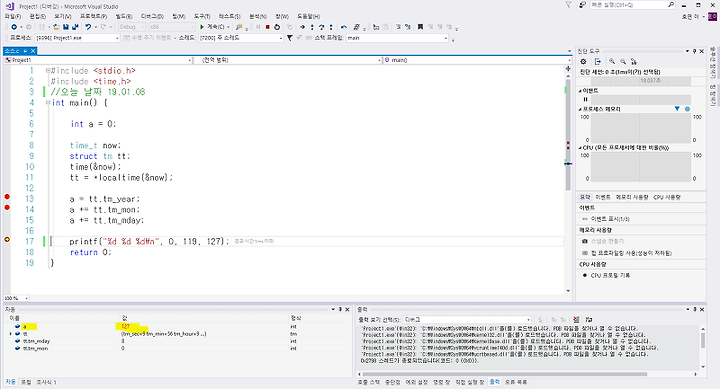Click the Step Into icon

coord(312,27)
